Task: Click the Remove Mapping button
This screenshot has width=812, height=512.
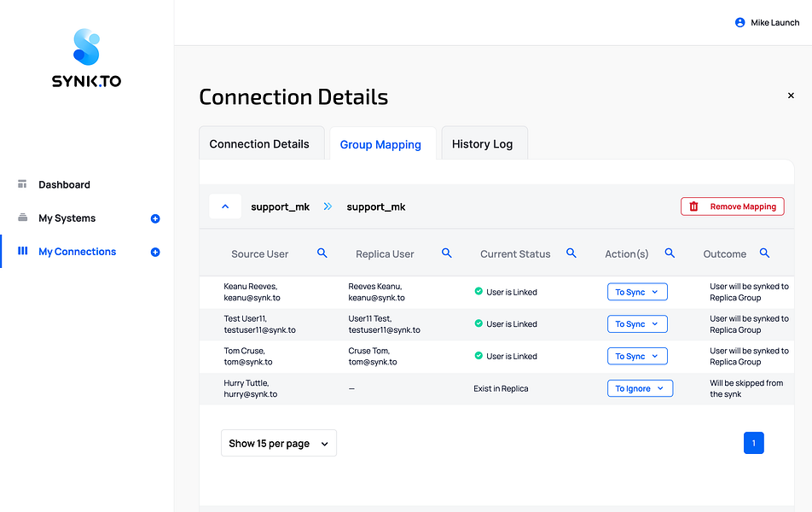Action: tap(732, 207)
